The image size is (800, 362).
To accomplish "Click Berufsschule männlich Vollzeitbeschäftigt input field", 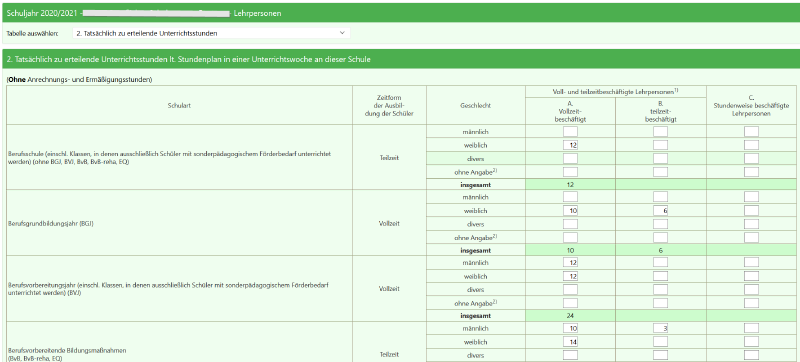I will tap(570, 132).
